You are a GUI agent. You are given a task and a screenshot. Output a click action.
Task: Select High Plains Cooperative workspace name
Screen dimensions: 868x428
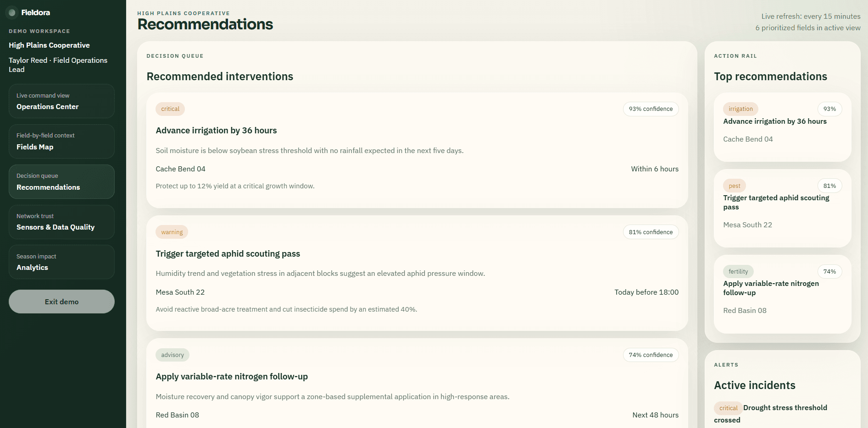[49, 45]
